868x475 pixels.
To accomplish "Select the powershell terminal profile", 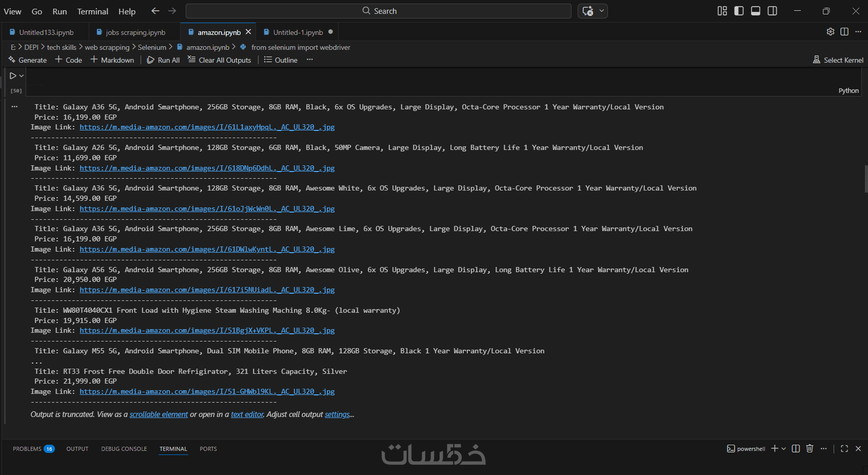I will [x=746, y=449].
